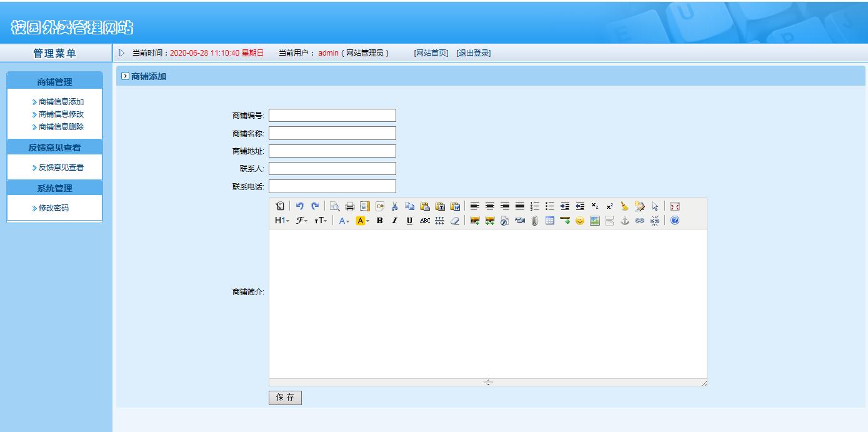868x432 pixels.
Task: Open 商铺信息修改 in sidebar menu
Action: pos(61,114)
